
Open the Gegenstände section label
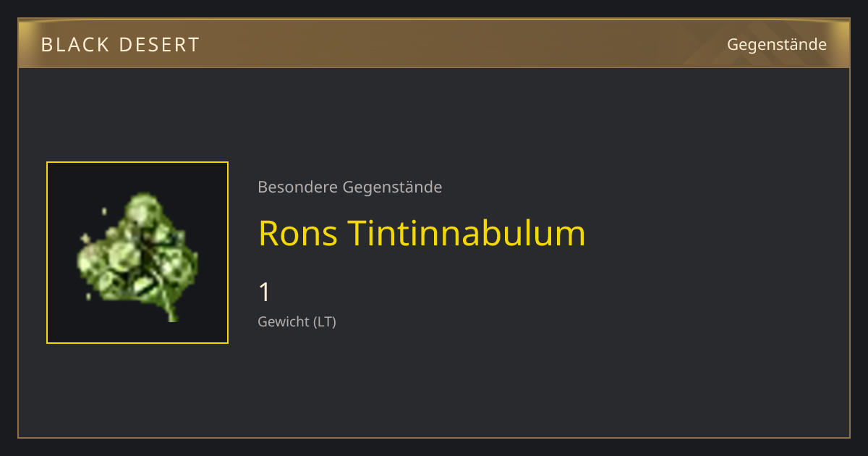(x=777, y=45)
